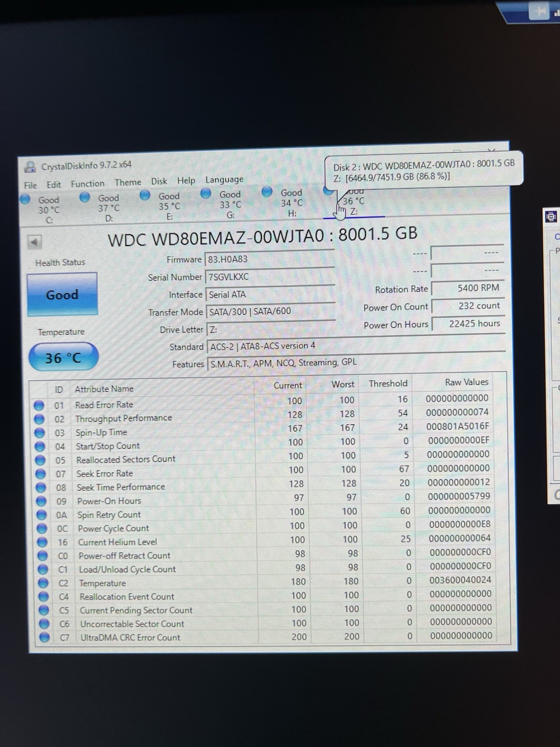
Task: Click the Power On Hours value 22425 hours
Action: tap(468, 324)
